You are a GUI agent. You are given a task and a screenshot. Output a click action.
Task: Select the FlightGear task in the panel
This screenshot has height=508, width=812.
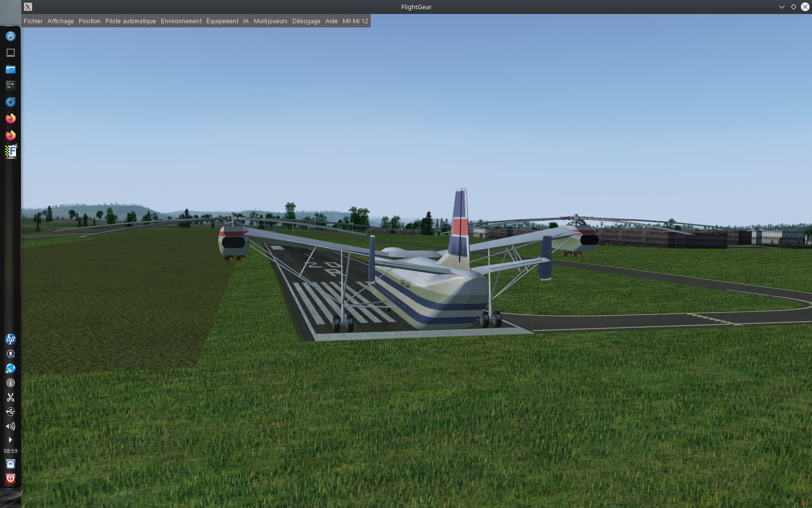[x=11, y=151]
